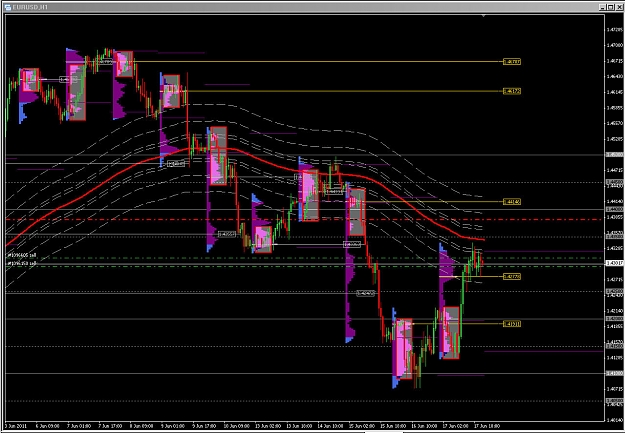Viewport: 625px width, 433px height.
Task: Click the 9 Jun 01:00 time label
Action: (173, 426)
